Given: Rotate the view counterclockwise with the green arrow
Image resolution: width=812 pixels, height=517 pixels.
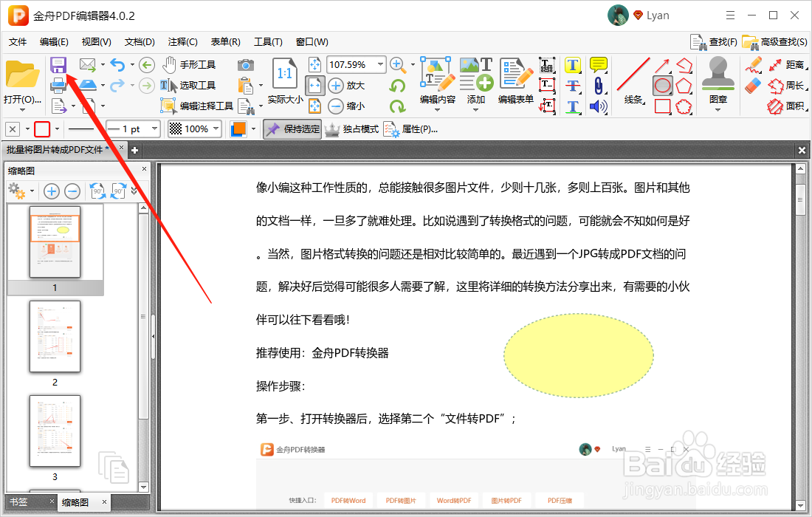Looking at the screenshot, I should click(397, 86).
